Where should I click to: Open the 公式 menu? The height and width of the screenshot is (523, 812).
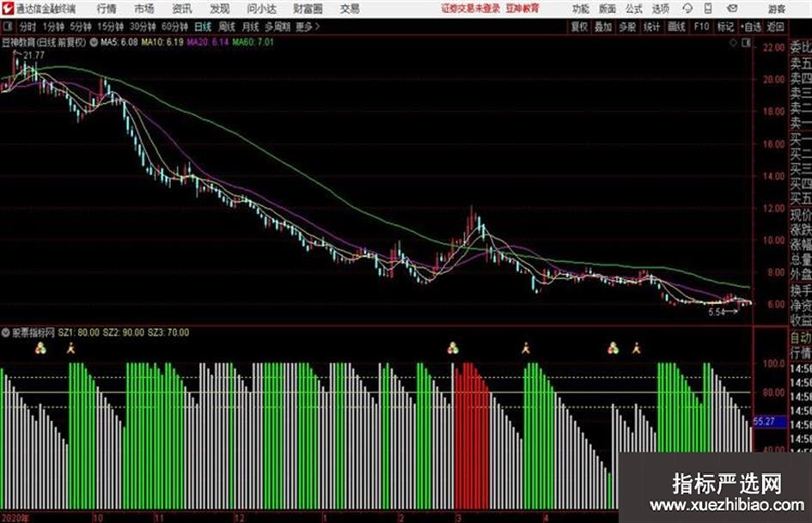pos(634,9)
